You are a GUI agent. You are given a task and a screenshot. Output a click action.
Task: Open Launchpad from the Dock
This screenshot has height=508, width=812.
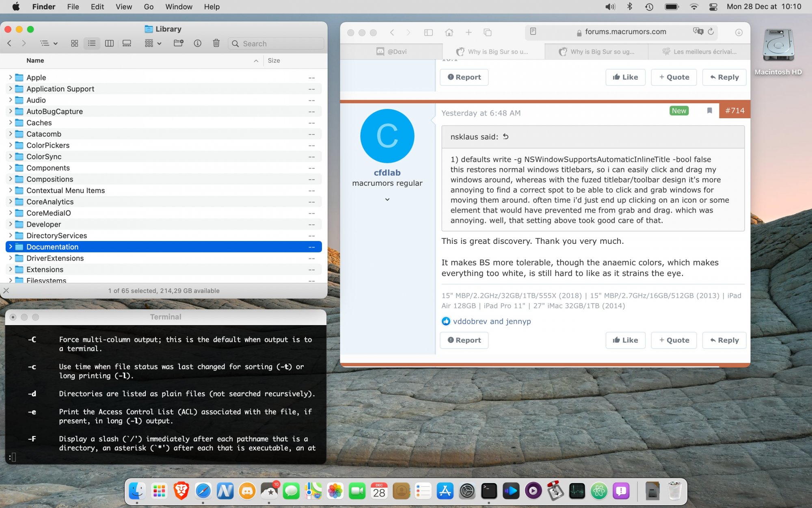click(159, 491)
